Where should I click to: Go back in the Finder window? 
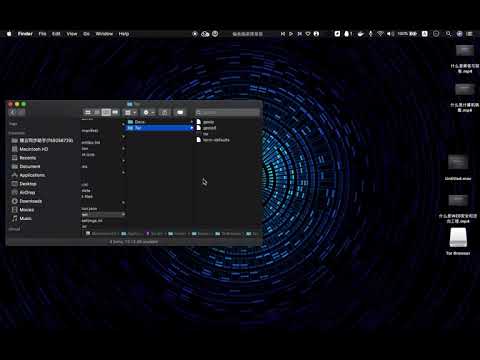pyautogui.click(x=13, y=113)
